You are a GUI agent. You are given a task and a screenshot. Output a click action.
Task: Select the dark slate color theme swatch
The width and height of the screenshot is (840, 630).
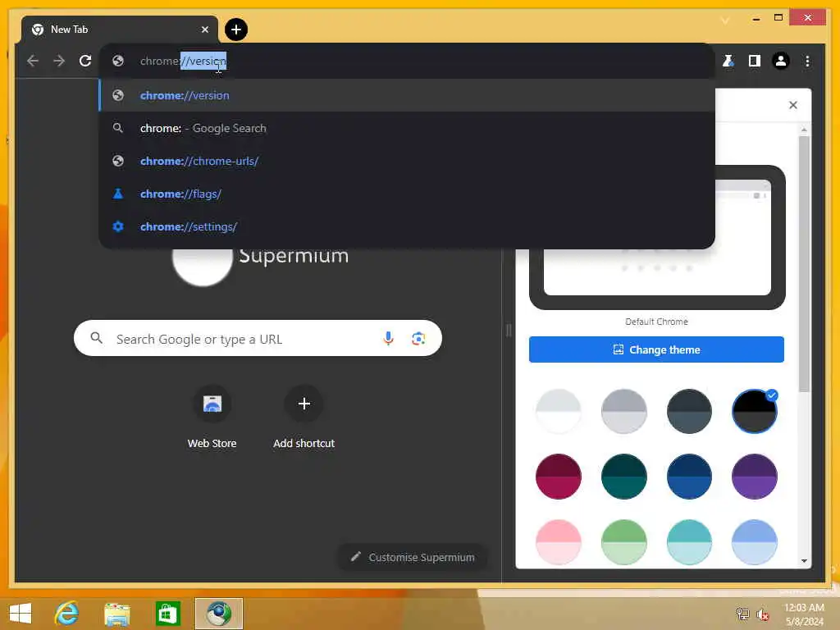tap(689, 412)
